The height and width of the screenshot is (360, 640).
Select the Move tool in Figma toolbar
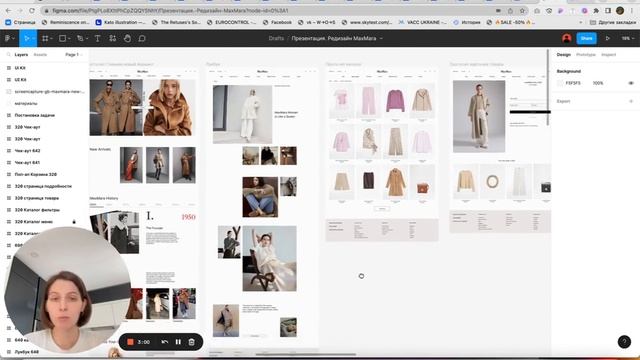pyautogui.click(x=27, y=38)
